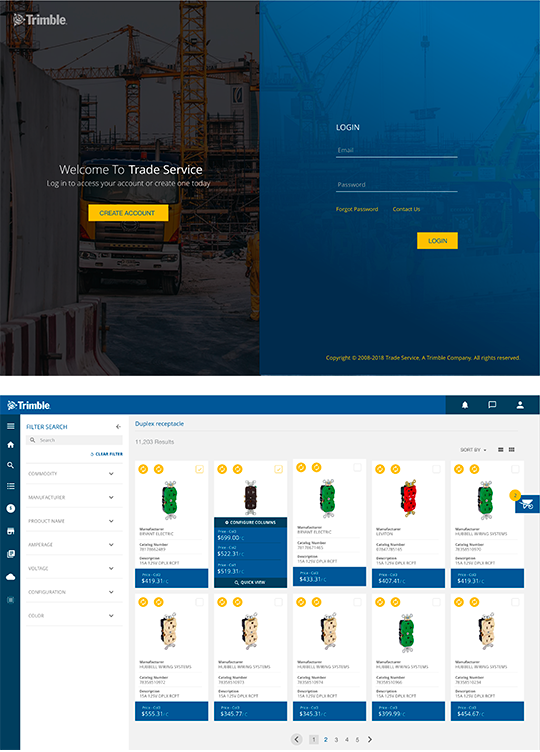Check the Leviton $407.41 card checkbox

[x=436, y=469]
